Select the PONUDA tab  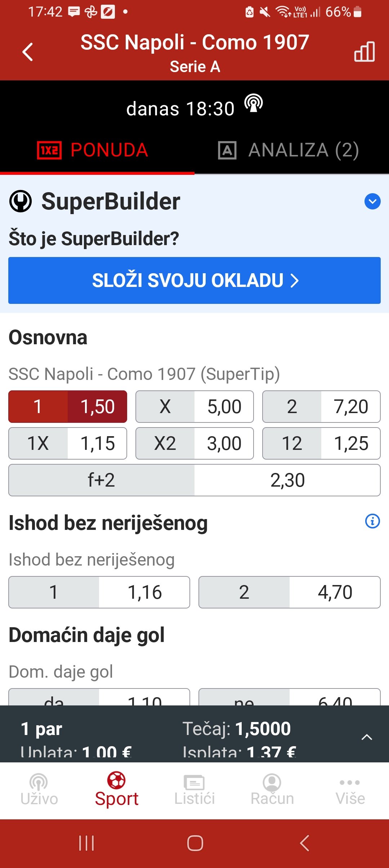tap(93, 150)
